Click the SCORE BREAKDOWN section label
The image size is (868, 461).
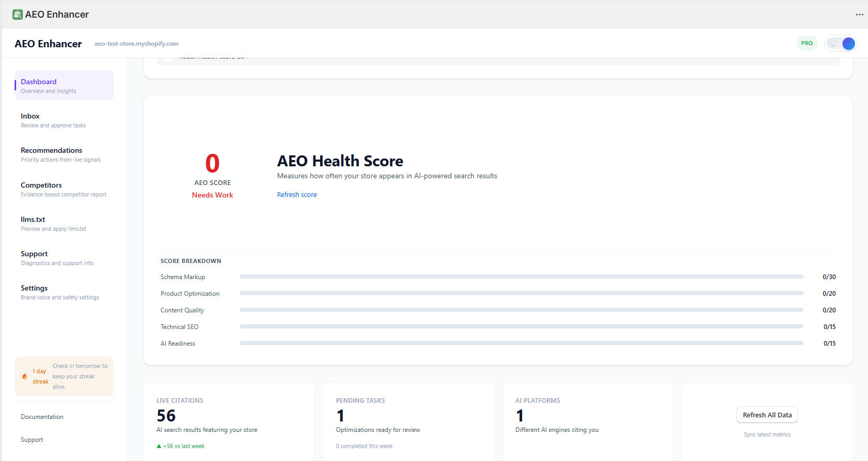[x=191, y=261]
